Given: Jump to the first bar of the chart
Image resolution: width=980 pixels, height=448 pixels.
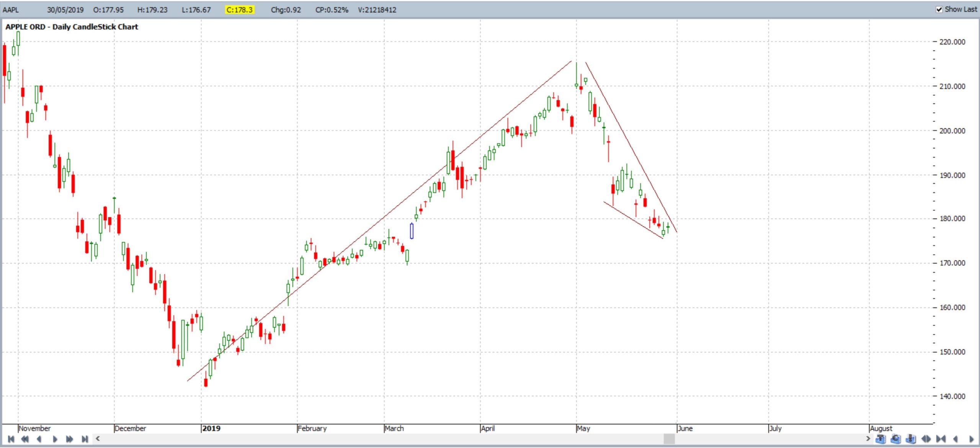Looking at the screenshot, I should click(11, 439).
